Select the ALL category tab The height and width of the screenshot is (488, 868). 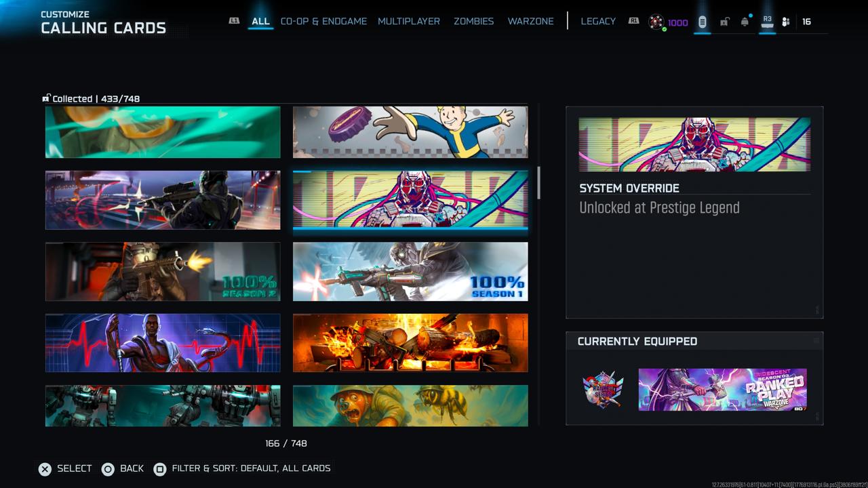point(260,21)
